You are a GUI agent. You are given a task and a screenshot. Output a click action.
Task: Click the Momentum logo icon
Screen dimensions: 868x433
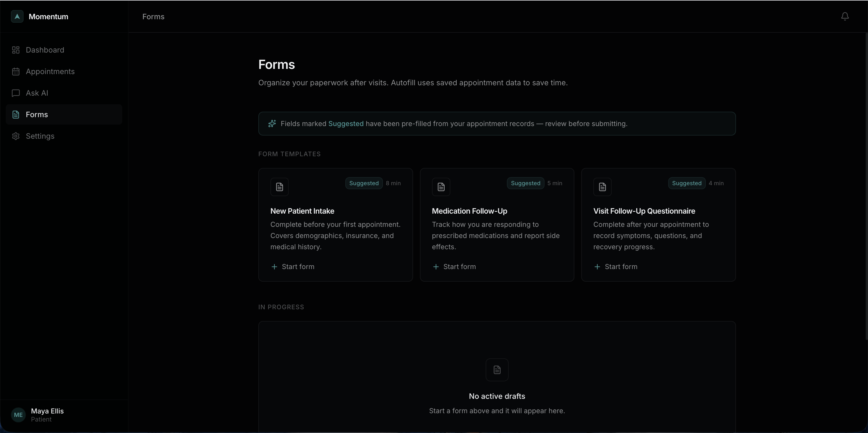pos(17,16)
